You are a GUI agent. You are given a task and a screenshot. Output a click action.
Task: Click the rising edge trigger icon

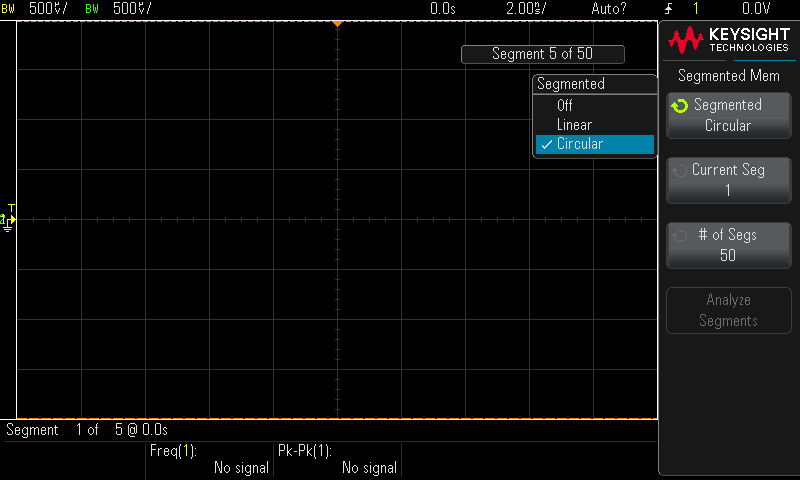point(667,9)
